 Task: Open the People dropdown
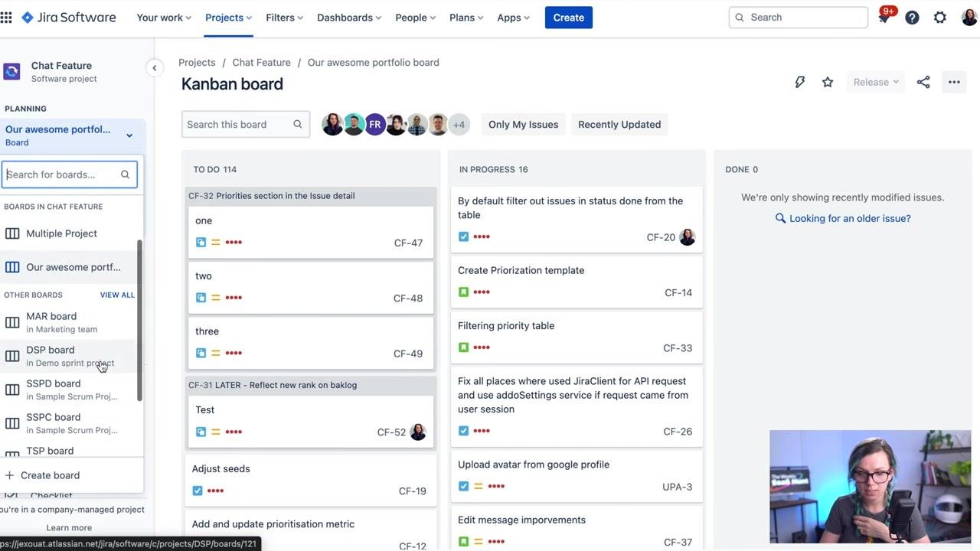pyautogui.click(x=416, y=18)
